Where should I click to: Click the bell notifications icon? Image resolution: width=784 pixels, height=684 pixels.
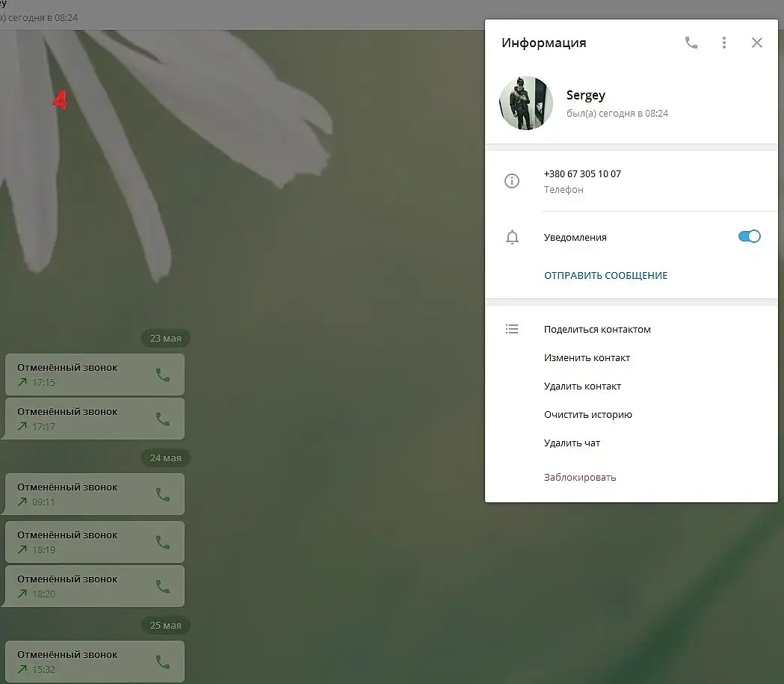pyautogui.click(x=512, y=237)
